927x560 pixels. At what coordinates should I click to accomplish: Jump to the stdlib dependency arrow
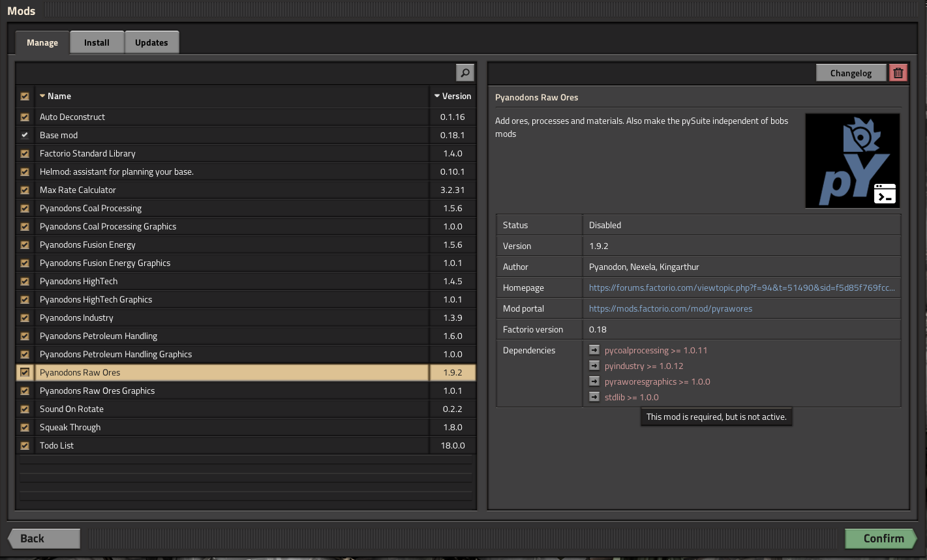pos(594,397)
